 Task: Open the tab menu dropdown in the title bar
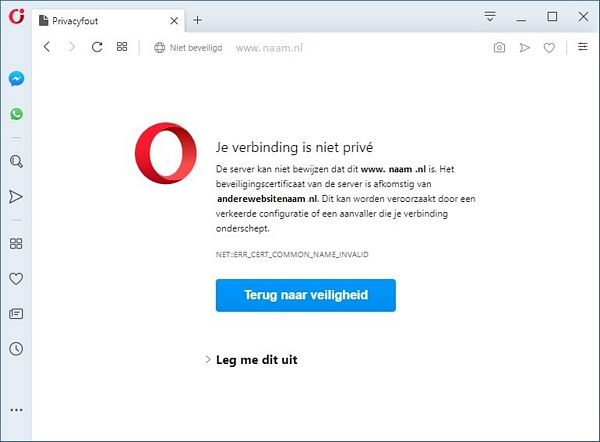(x=490, y=16)
